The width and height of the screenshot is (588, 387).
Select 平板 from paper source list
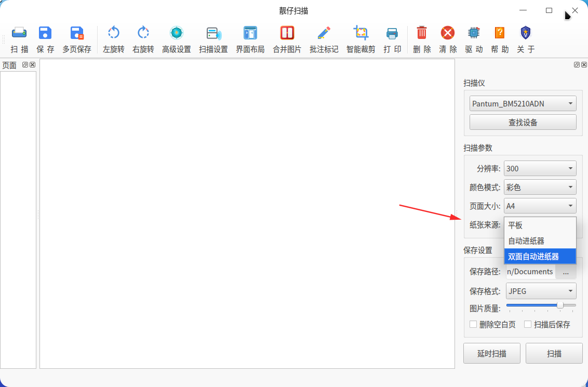[540, 225]
